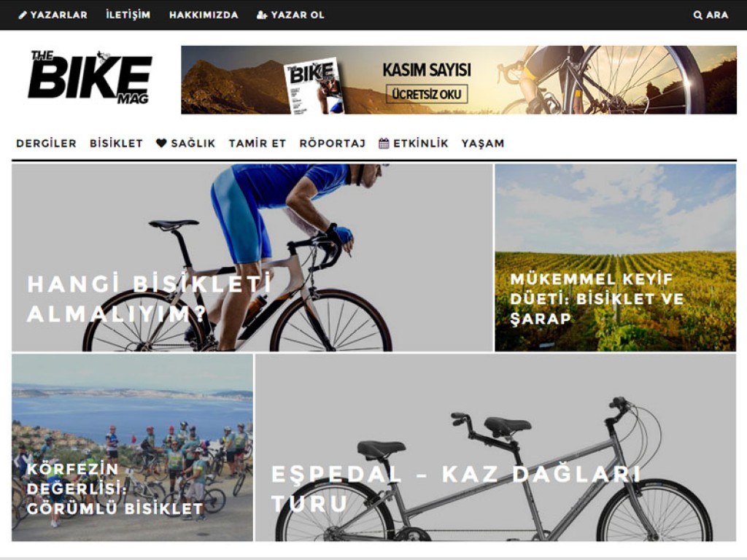
Task: Click the pencil icon beside Yazarlar
Action: pos(23,15)
